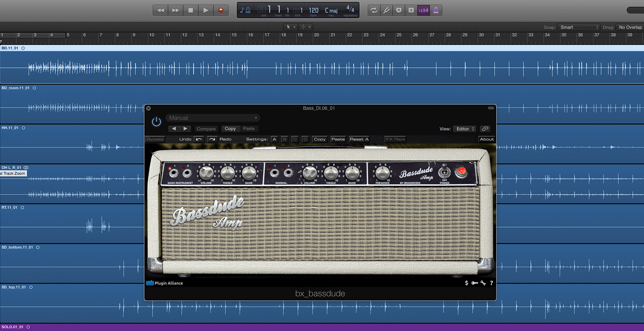The image size is (644, 331).
Task: Toggle the plugin power bypass button
Action: click(x=156, y=122)
